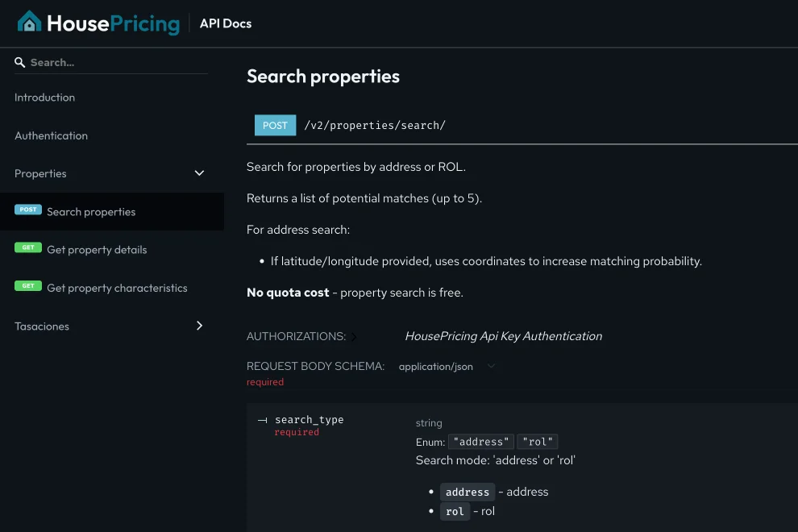Open Get property details in sidebar
Image resolution: width=798 pixels, height=532 pixels.
(97, 250)
